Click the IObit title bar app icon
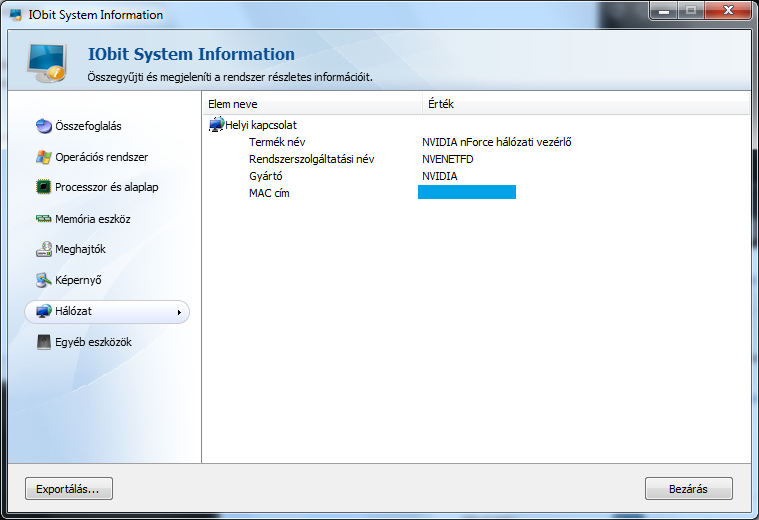 coord(16,15)
